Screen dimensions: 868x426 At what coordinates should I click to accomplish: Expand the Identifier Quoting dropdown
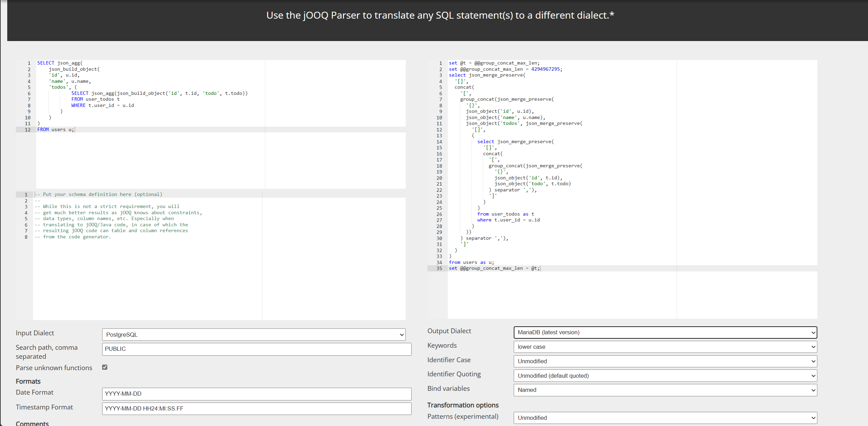665,376
